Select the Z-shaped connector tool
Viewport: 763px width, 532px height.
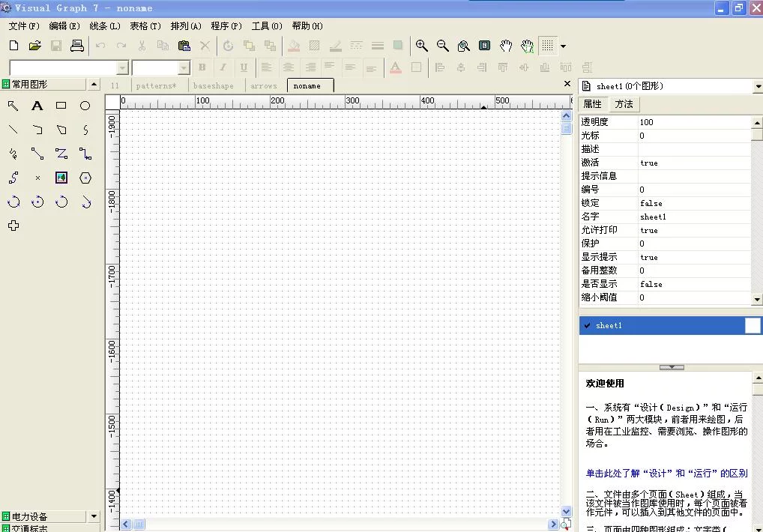(x=61, y=154)
